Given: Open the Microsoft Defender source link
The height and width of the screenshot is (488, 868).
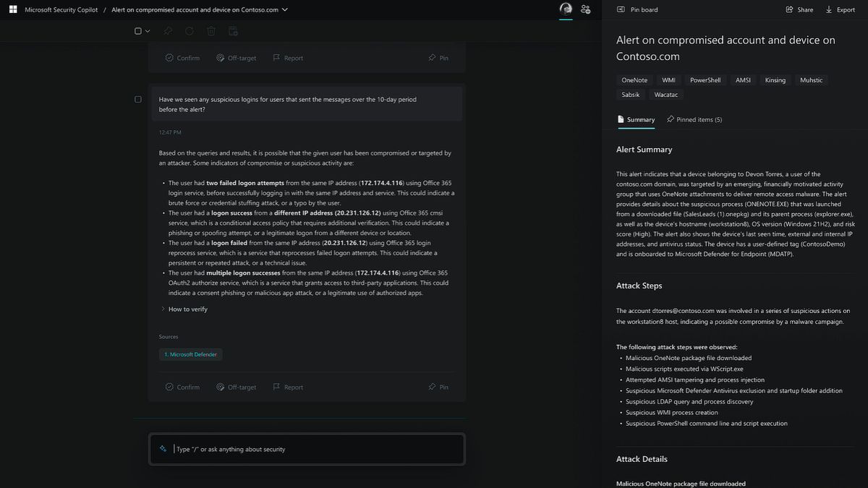Looking at the screenshot, I should [x=190, y=354].
